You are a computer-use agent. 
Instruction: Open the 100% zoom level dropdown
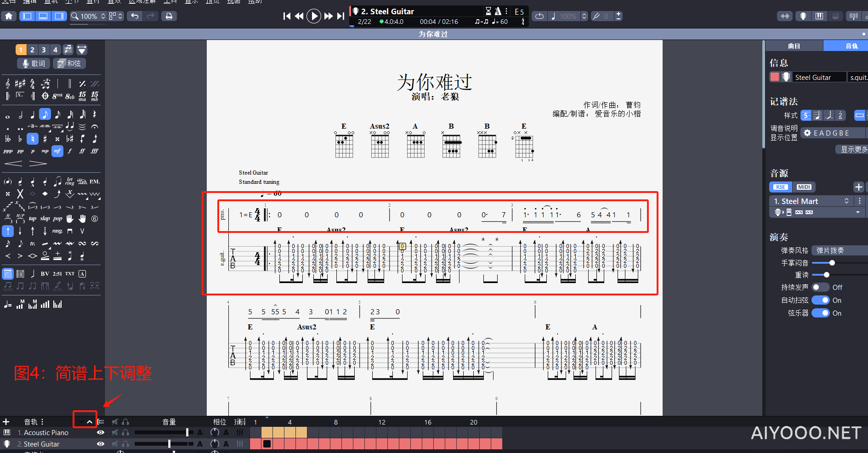(x=88, y=16)
